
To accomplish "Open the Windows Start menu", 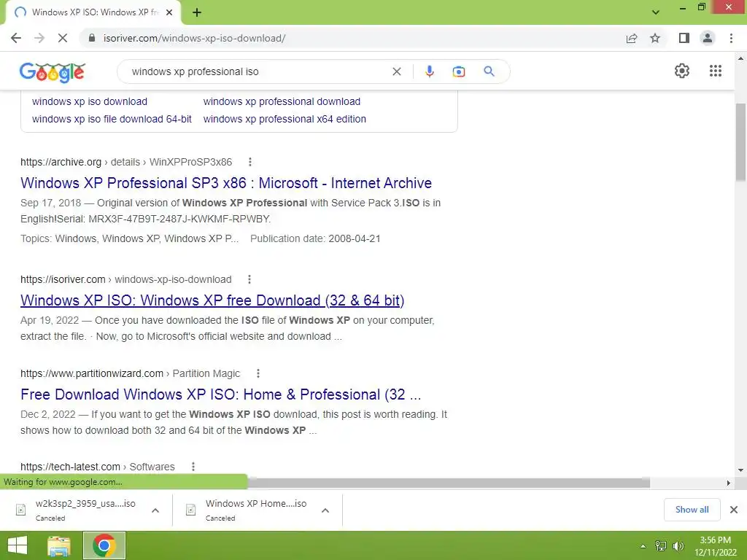I will pyautogui.click(x=18, y=545).
